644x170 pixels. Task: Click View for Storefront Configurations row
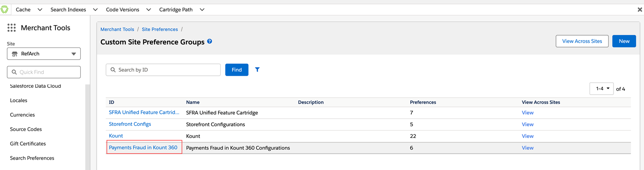[528, 124]
